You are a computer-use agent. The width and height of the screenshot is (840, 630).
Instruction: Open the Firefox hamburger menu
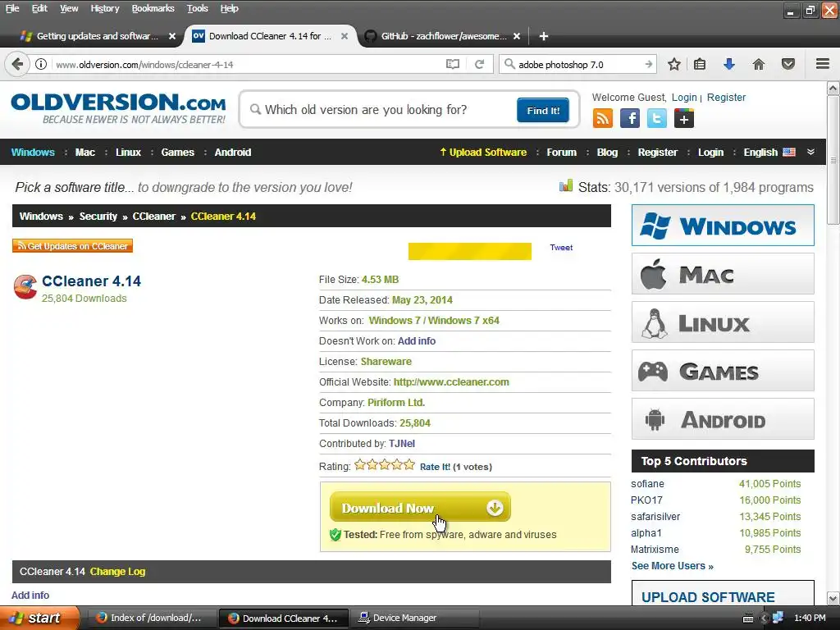click(x=823, y=64)
